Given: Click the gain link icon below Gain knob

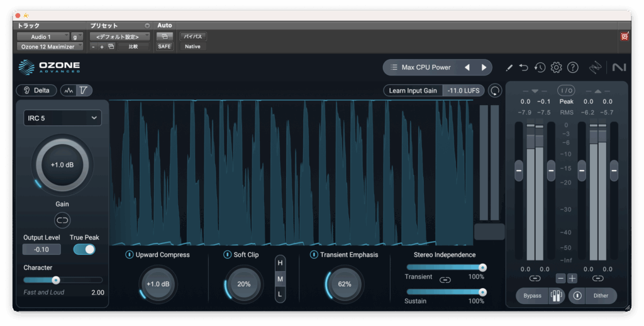Looking at the screenshot, I should [62, 220].
